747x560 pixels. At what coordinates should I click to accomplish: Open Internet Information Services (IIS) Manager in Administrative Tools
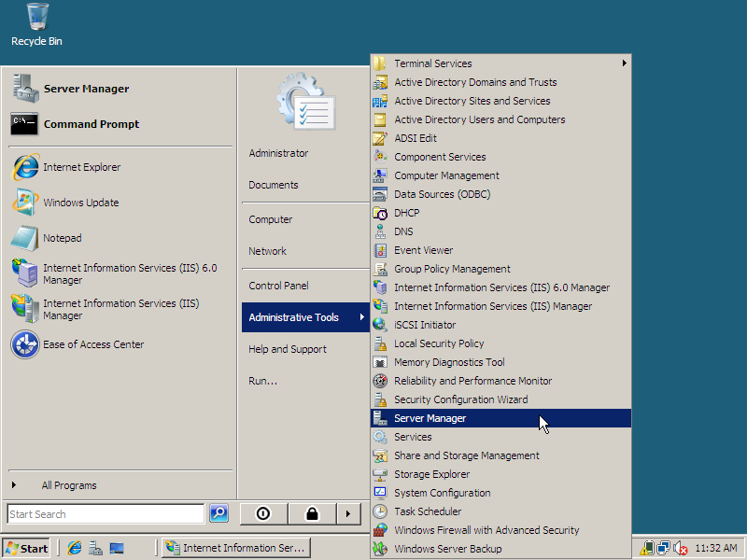click(500, 306)
